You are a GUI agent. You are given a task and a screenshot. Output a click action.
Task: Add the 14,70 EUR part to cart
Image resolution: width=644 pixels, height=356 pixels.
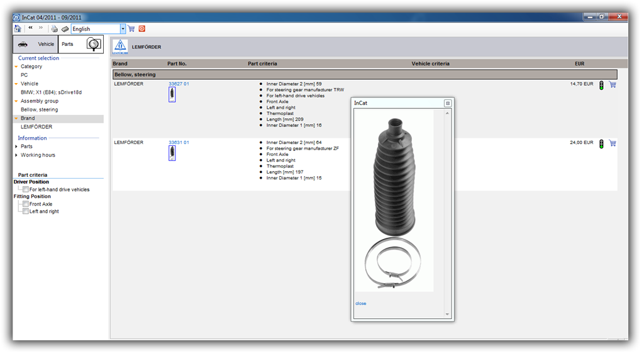pyautogui.click(x=613, y=84)
